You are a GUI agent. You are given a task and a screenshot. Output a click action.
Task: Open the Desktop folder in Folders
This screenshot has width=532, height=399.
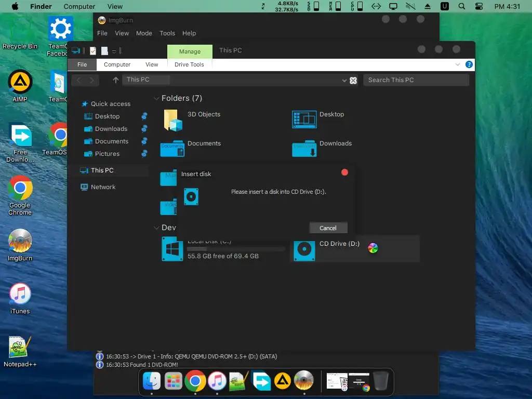318,119
